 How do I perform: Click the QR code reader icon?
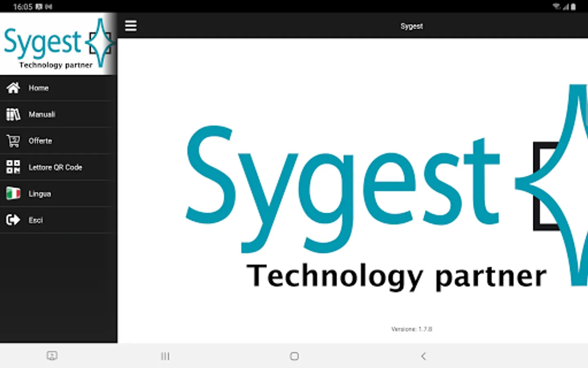tap(13, 167)
